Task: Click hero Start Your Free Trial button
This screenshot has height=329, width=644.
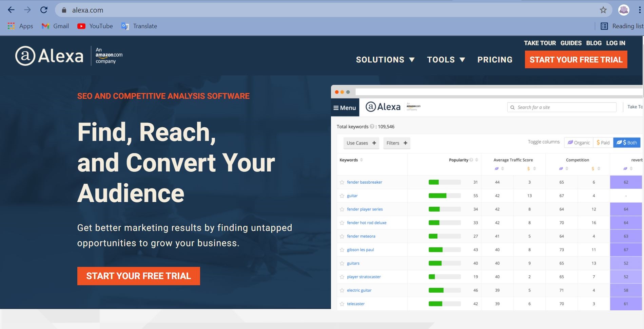Action: click(139, 276)
